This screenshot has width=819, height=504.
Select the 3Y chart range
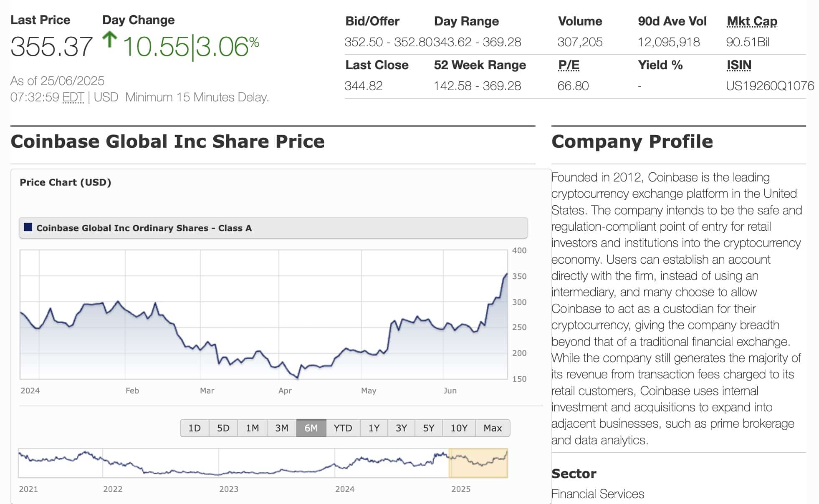(x=402, y=428)
